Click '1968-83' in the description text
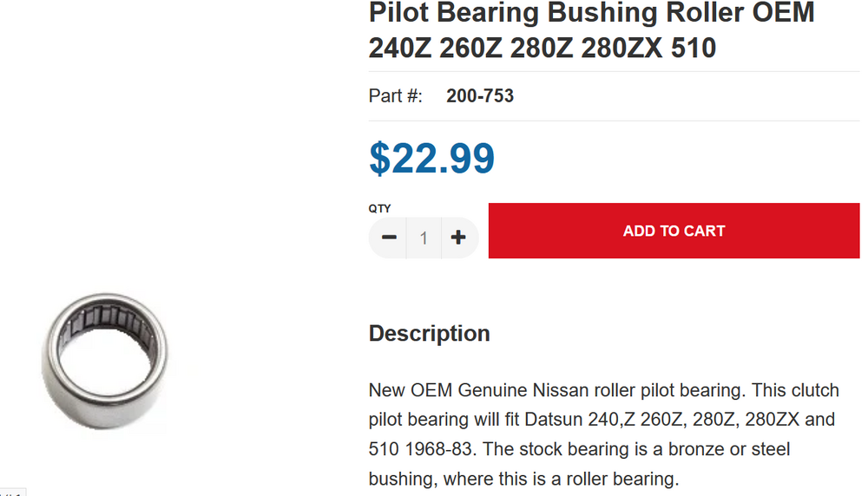 point(437,449)
